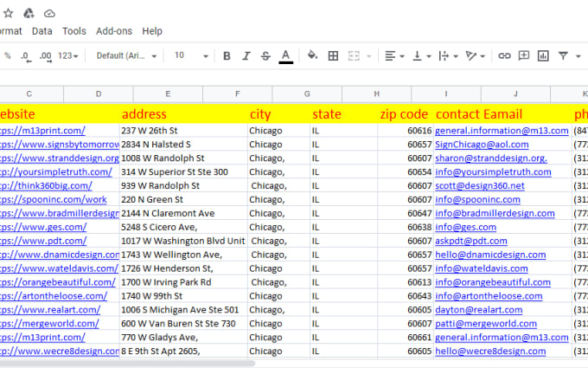Select column D header
This screenshot has width=588, height=368.
tap(99, 94)
